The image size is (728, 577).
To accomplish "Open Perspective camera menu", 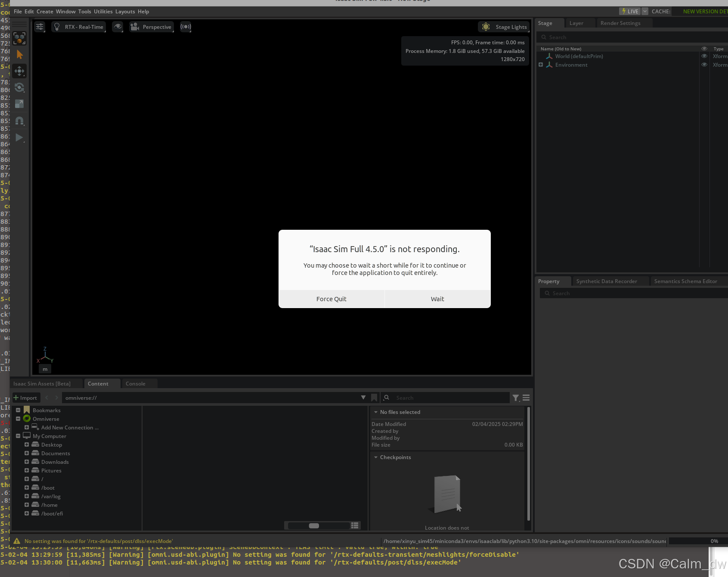I will [152, 27].
